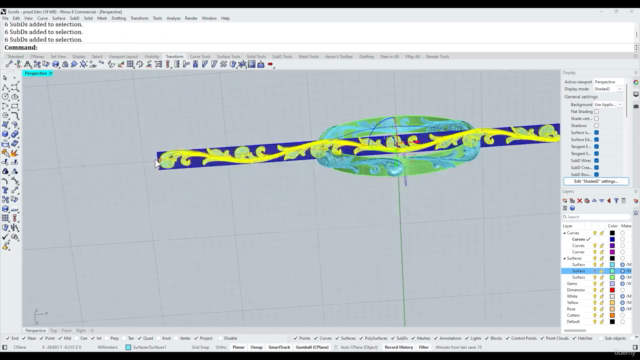Open the monitor Display panel tab icon
Viewport: 640px width, 360px height.
[636, 94]
